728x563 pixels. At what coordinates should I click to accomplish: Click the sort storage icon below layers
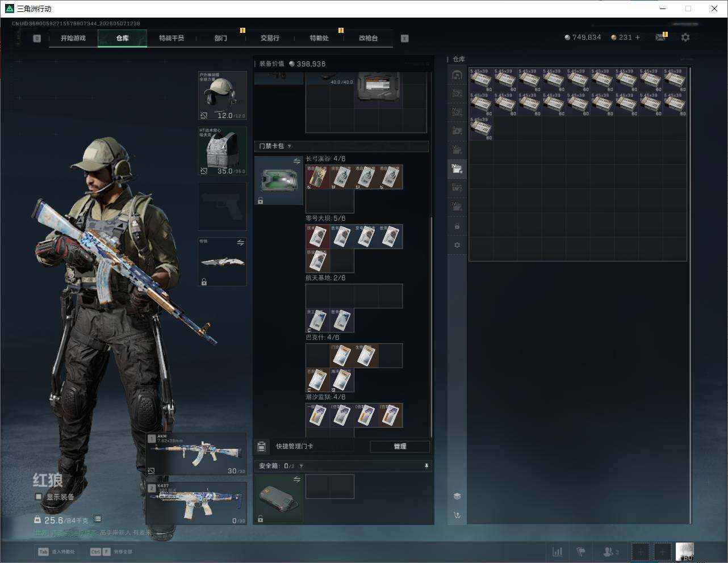[457, 515]
